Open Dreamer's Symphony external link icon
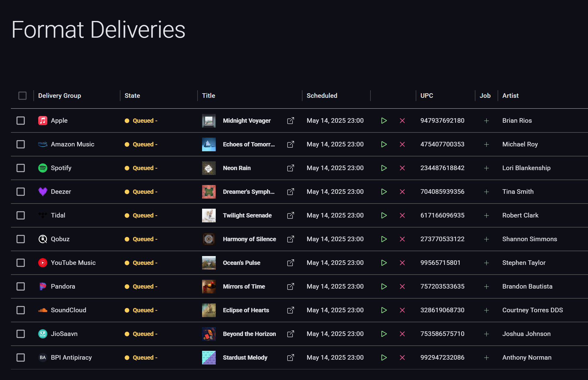 tap(290, 192)
